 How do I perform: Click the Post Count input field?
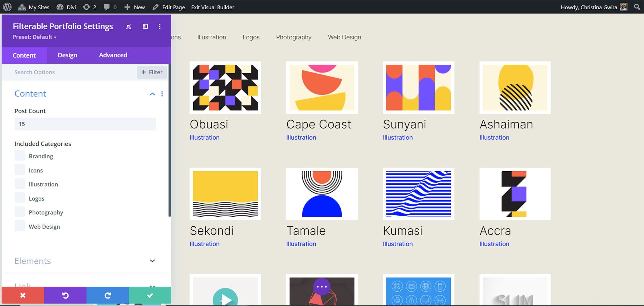[x=85, y=124]
